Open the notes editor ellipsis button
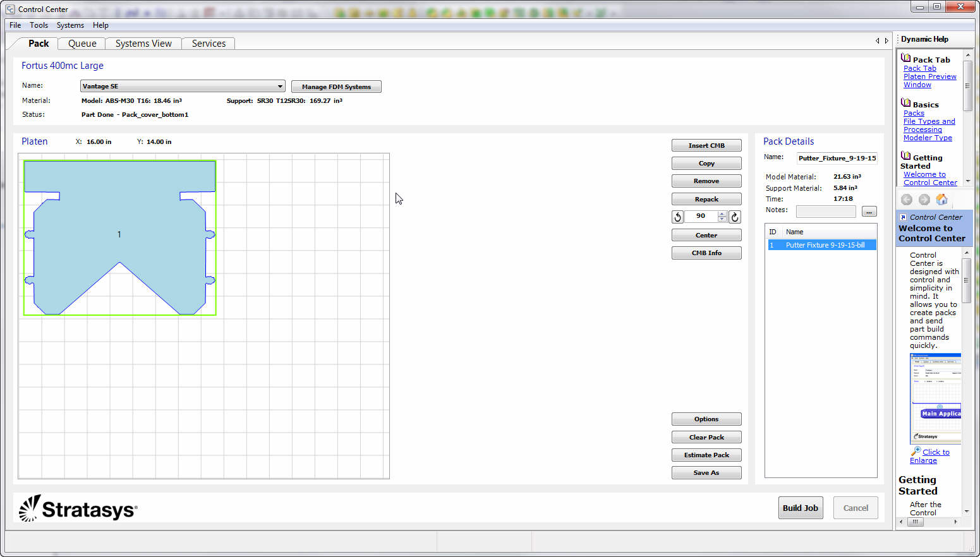 (869, 212)
